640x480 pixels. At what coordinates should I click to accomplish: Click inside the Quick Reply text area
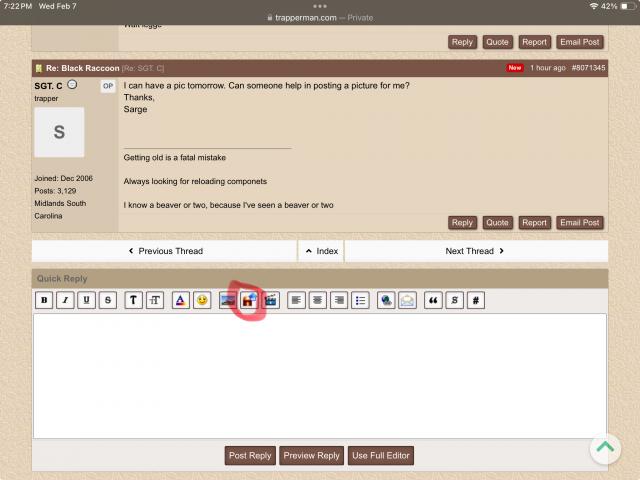(x=320, y=375)
